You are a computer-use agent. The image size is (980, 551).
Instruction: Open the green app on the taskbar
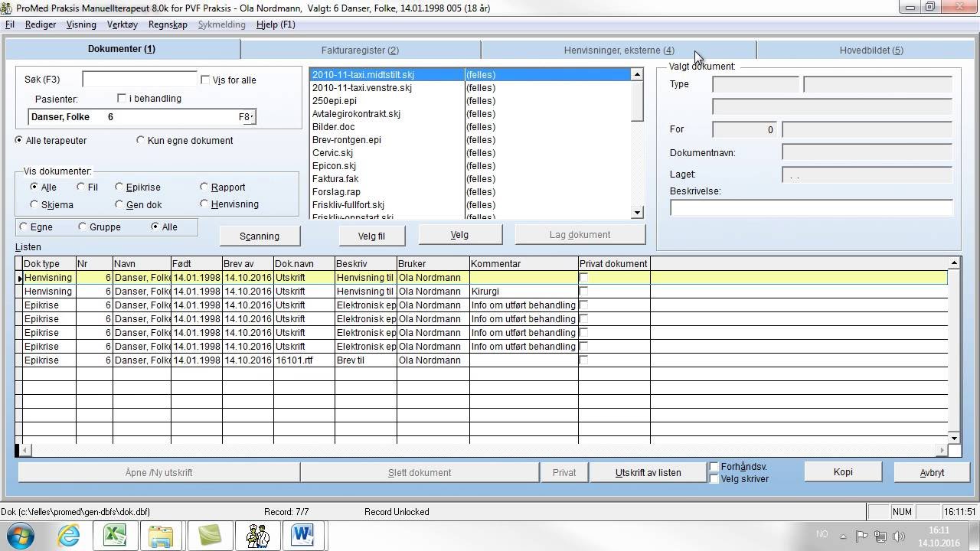(210, 535)
